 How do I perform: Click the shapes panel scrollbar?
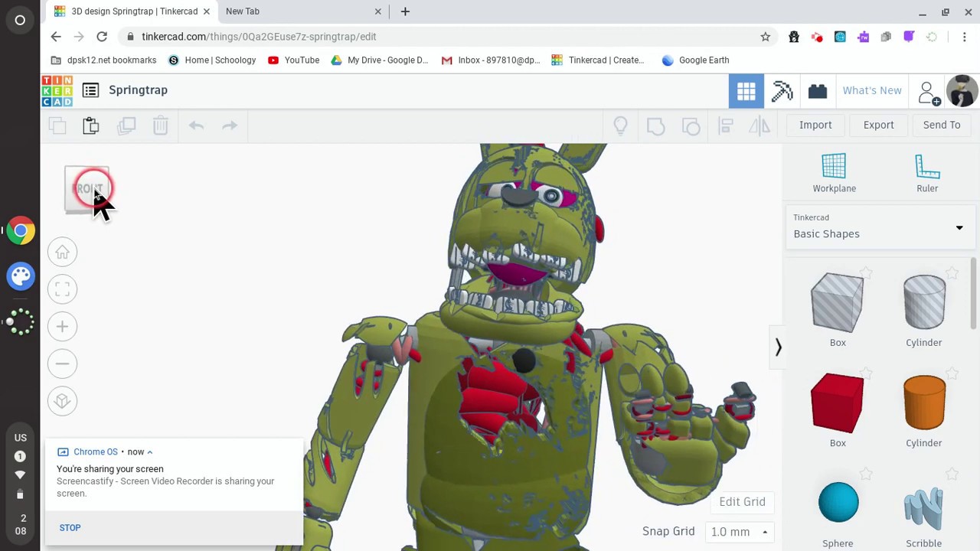974,294
